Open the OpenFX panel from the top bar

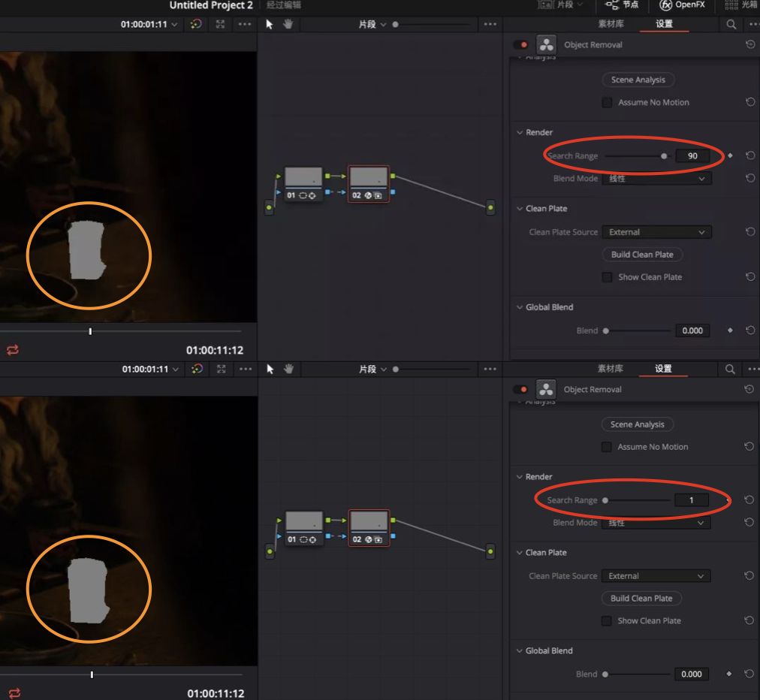[x=682, y=5]
